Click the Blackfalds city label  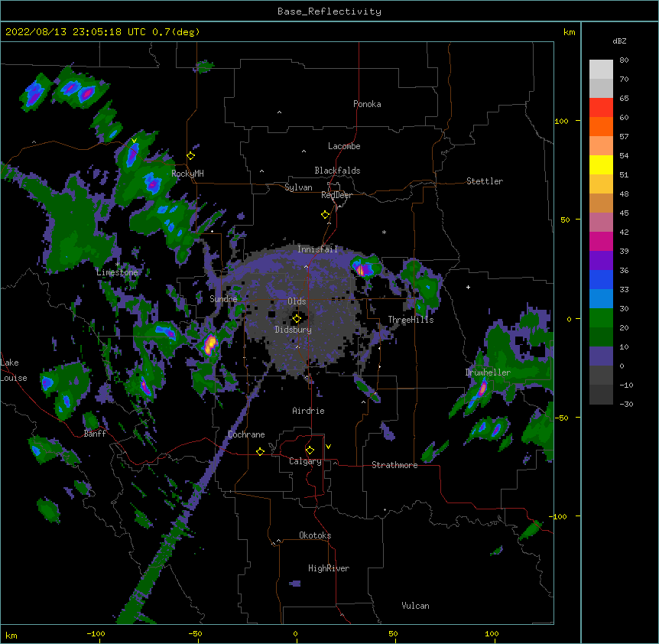[337, 171]
